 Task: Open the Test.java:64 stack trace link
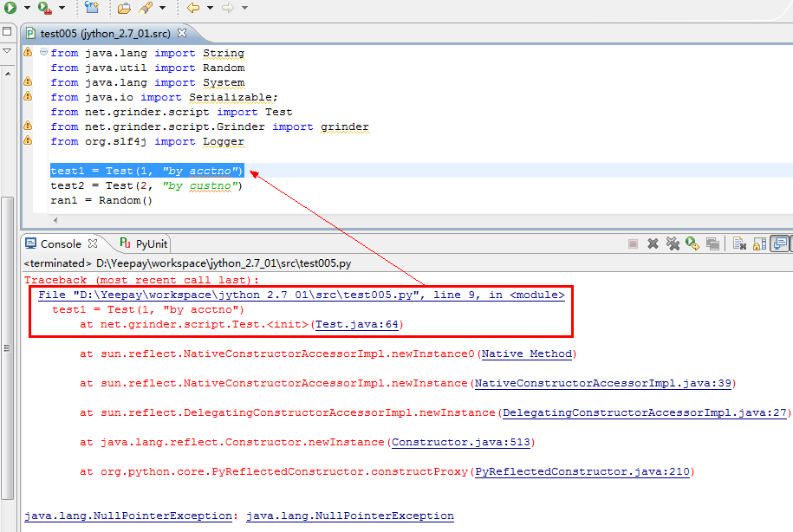tap(359, 324)
